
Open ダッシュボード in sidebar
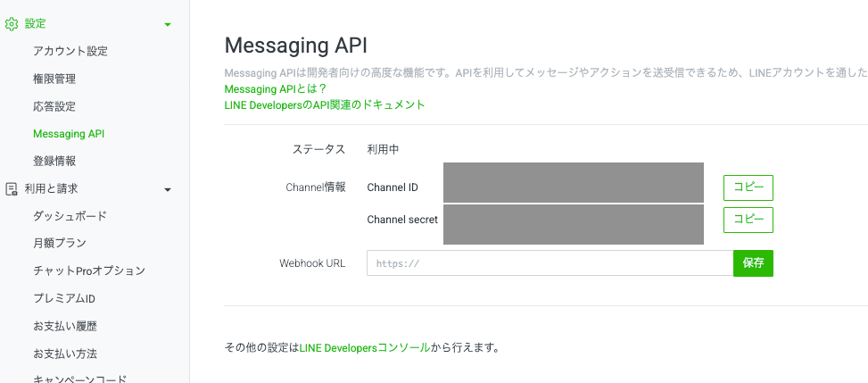(x=70, y=216)
